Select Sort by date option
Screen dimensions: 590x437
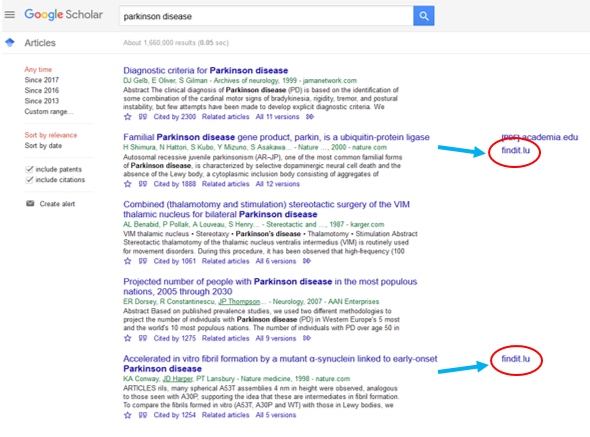[x=43, y=146]
